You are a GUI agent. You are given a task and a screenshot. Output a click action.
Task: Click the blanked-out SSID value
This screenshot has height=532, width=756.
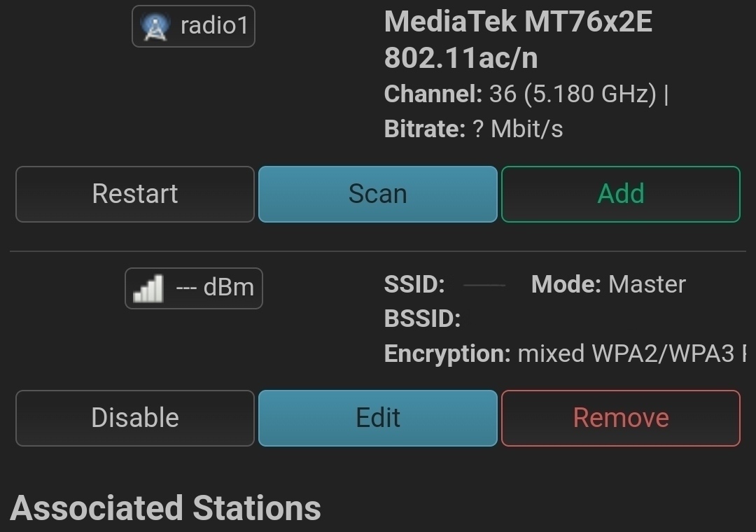click(x=484, y=285)
